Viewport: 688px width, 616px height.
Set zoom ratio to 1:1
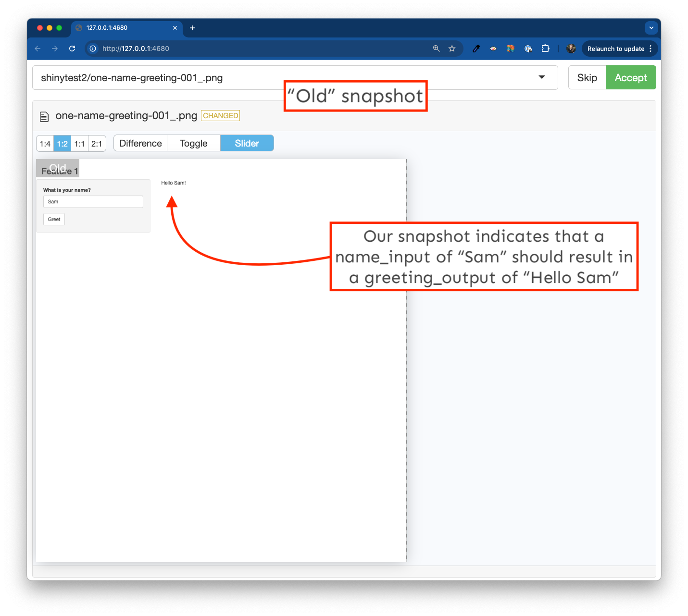[x=79, y=144]
